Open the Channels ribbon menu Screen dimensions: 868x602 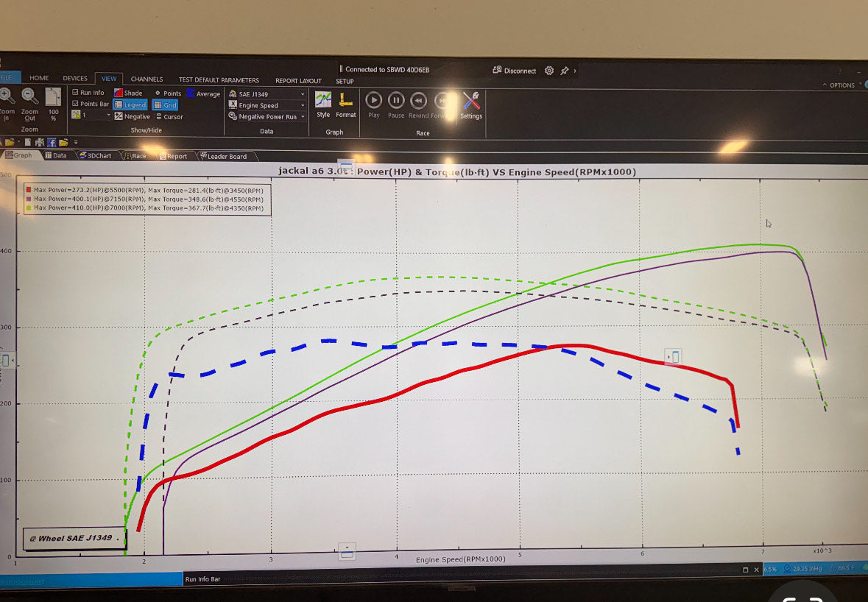click(x=147, y=79)
